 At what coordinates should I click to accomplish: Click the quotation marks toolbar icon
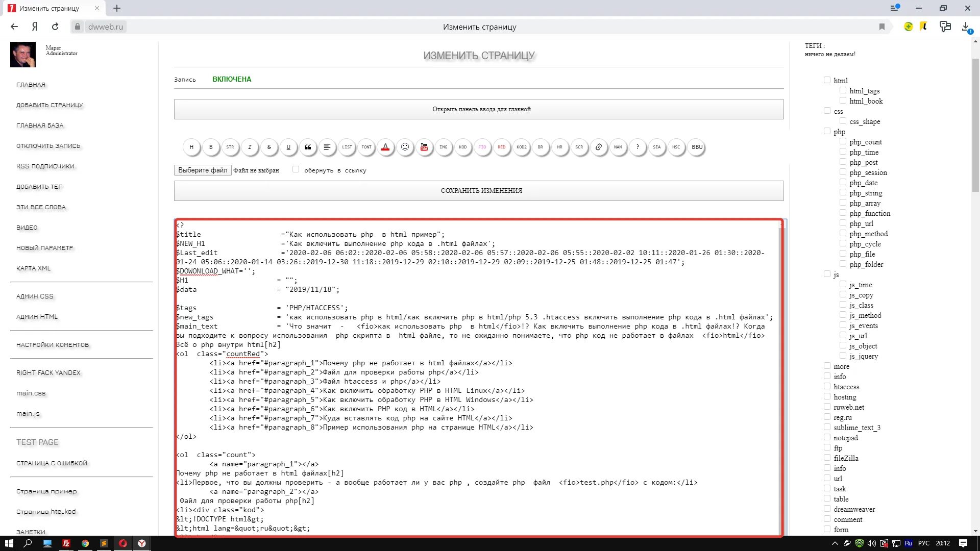pyautogui.click(x=308, y=147)
